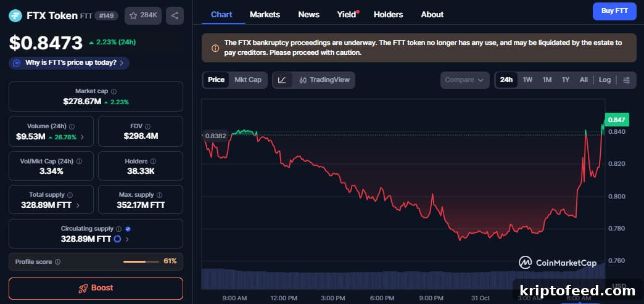Expand Volume (24h) details chevron
This screenshot has height=304, width=644.
81,138
